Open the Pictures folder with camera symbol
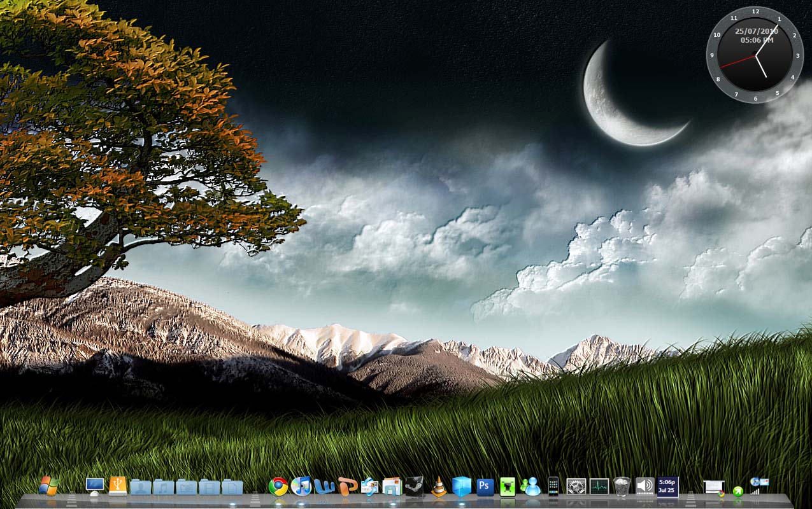812x509 pixels. coord(187,487)
